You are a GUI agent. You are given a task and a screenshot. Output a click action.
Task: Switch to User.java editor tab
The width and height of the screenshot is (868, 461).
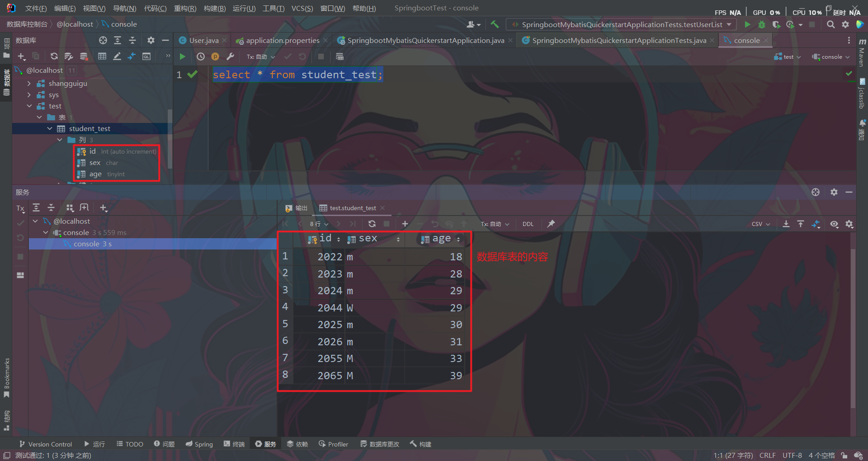pyautogui.click(x=203, y=40)
